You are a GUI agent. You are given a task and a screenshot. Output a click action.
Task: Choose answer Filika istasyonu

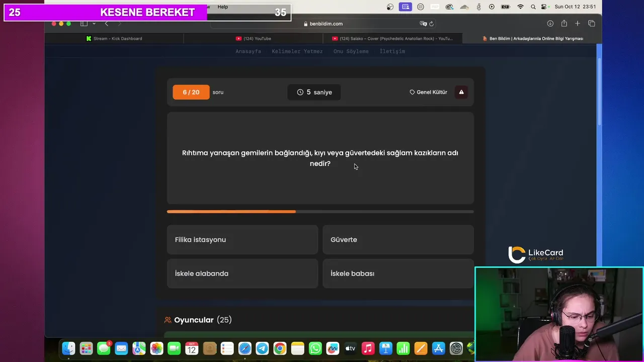click(x=243, y=240)
